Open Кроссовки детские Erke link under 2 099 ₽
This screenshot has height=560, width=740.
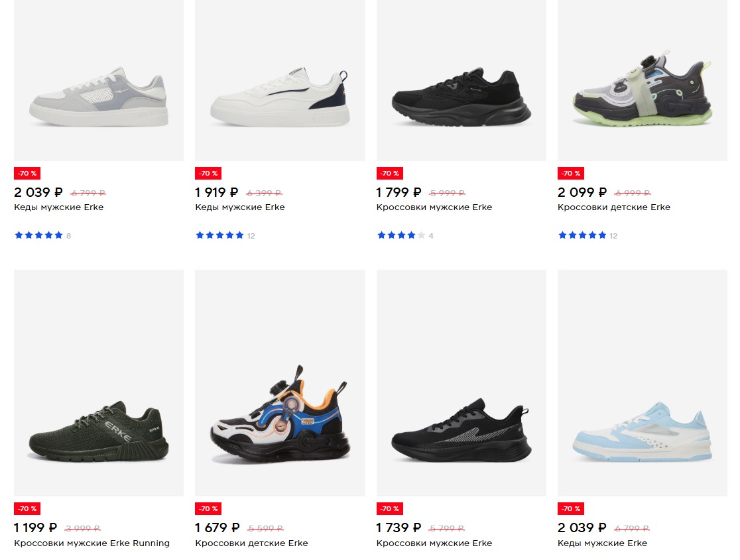pyautogui.click(x=614, y=207)
